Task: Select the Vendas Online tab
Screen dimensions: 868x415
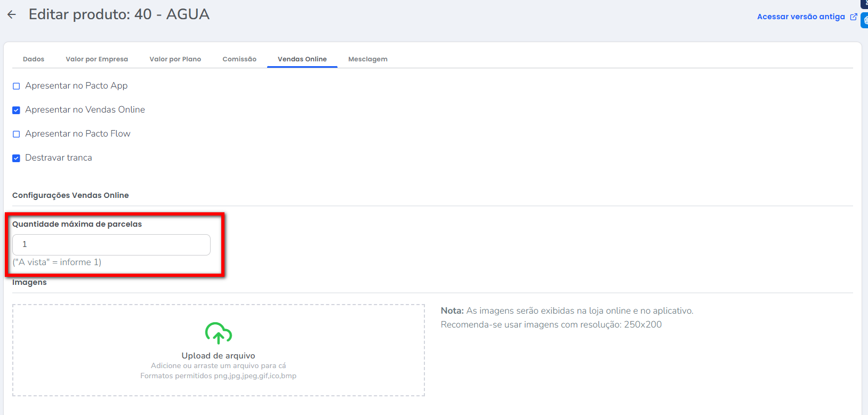Action: [302, 59]
